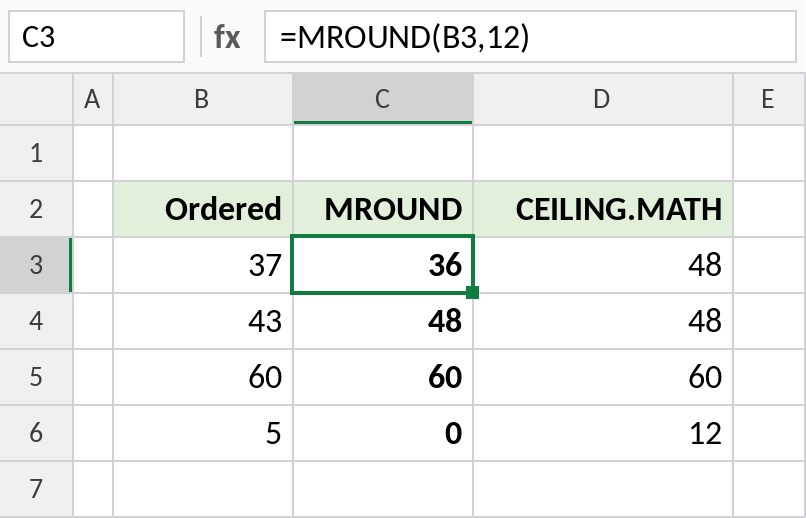Click the CEILING.MATH header cell
The image size is (806, 518).
[603, 209]
